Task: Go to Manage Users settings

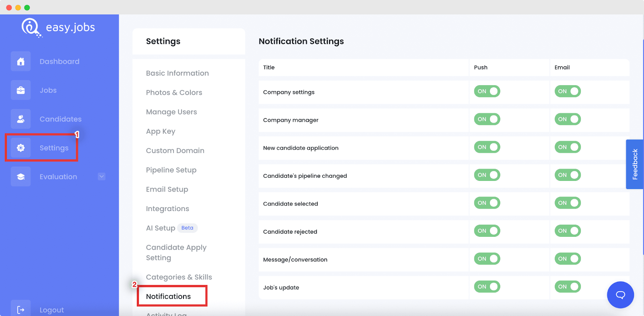Action: pyautogui.click(x=171, y=112)
